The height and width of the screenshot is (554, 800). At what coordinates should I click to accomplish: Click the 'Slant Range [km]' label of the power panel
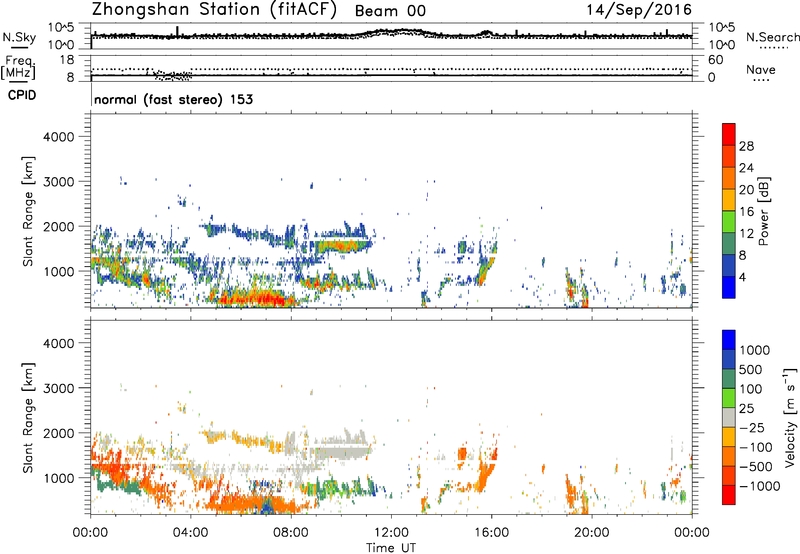pos(28,211)
